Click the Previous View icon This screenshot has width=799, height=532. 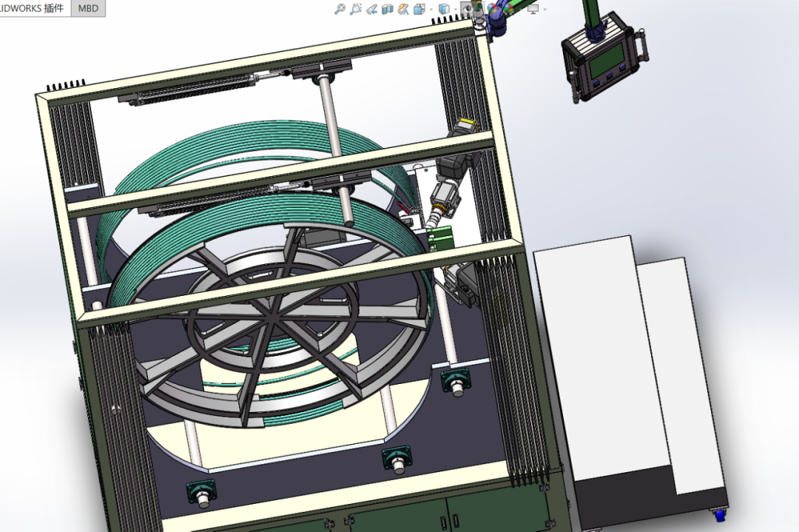coord(371,9)
